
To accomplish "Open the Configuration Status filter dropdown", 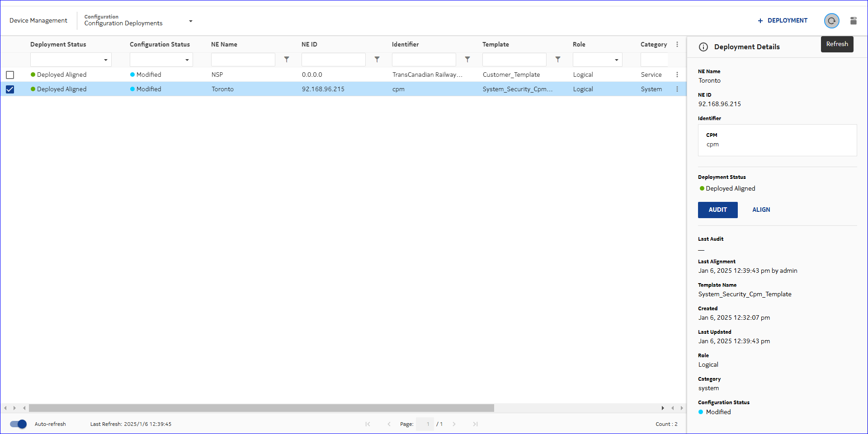I will click(x=187, y=60).
